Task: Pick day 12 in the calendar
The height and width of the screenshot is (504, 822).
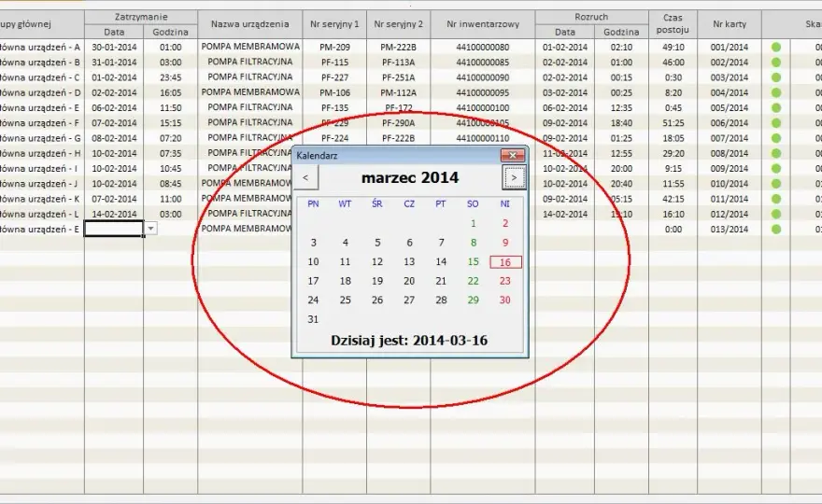Action: 377,262
